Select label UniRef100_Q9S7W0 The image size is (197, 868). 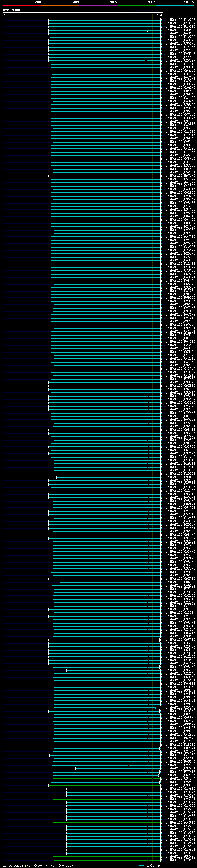(x=180, y=494)
